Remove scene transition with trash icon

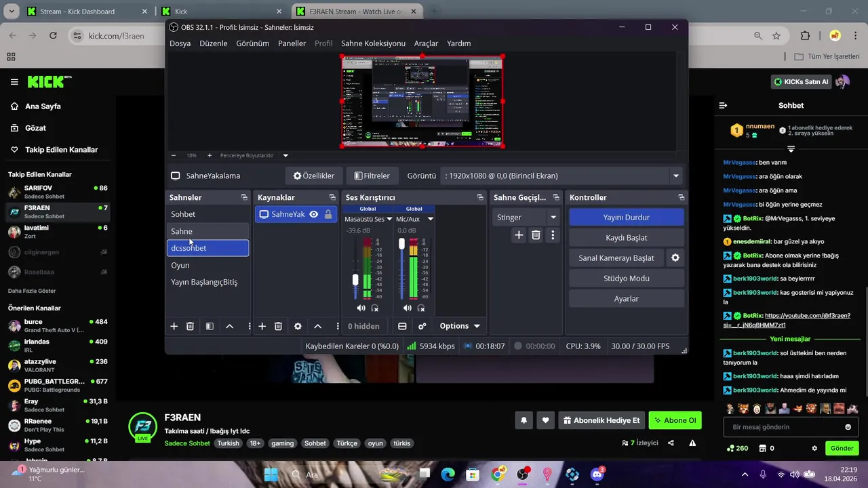(536, 235)
